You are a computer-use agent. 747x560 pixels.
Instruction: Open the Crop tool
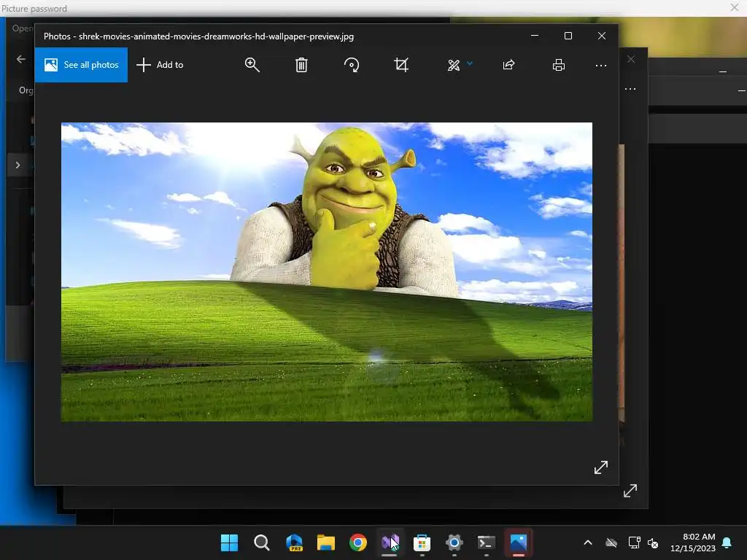pos(401,65)
